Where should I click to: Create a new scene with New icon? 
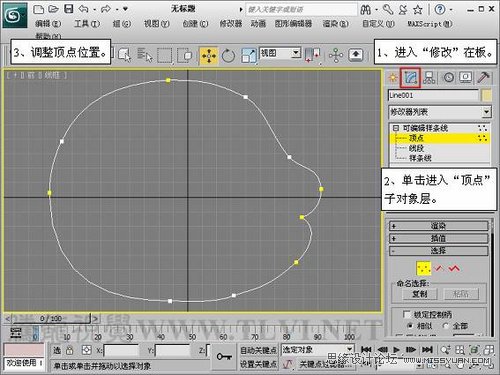pyautogui.click(x=39, y=9)
